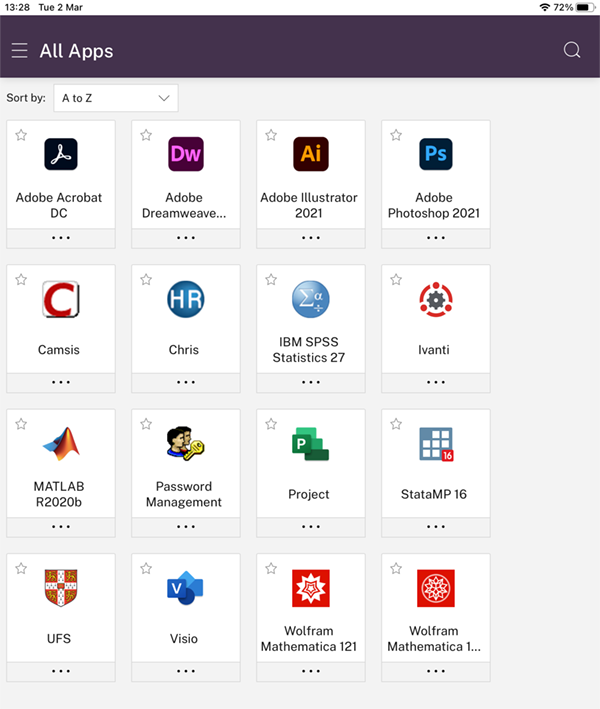
Task: Launch the Wolfram Mathematica 121 icon
Action: [x=311, y=588]
